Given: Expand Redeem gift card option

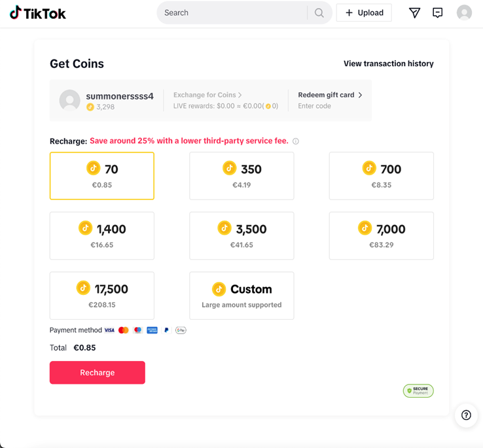Looking at the screenshot, I should (330, 95).
